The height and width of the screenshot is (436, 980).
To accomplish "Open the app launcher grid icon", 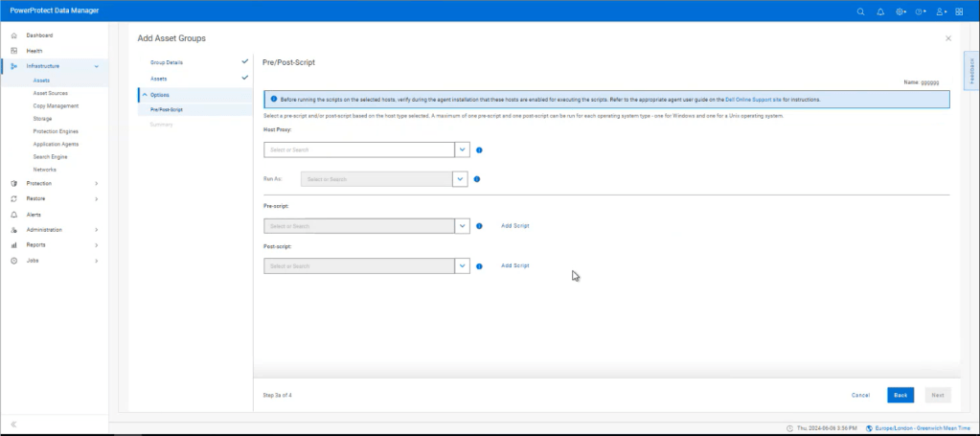I will (960, 11).
